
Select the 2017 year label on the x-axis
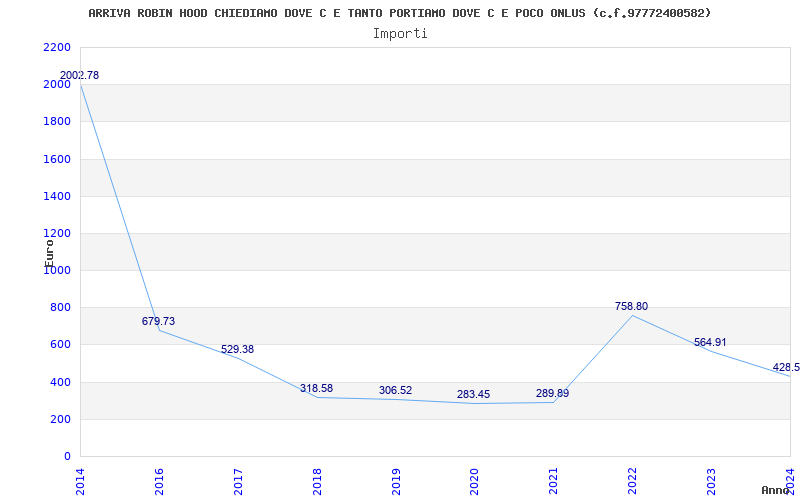coord(238,481)
